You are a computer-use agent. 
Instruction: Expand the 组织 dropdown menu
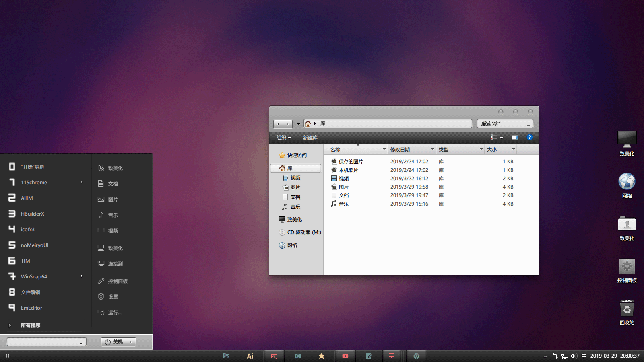click(x=283, y=138)
